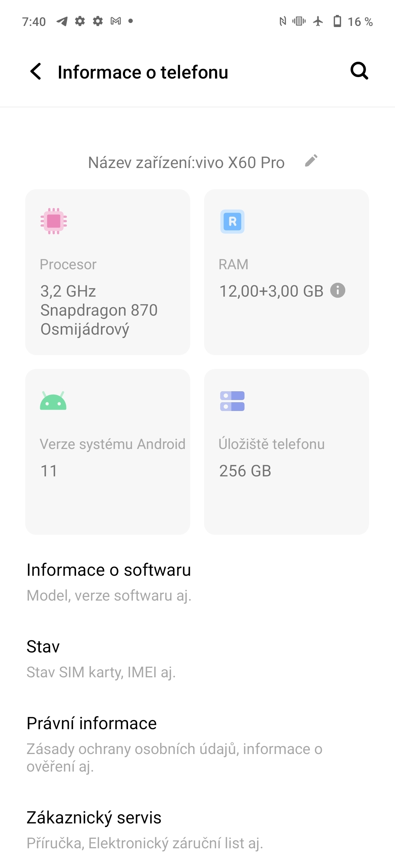Tap the clock showing 7:40
The image size is (395, 868).
point(34,21)
